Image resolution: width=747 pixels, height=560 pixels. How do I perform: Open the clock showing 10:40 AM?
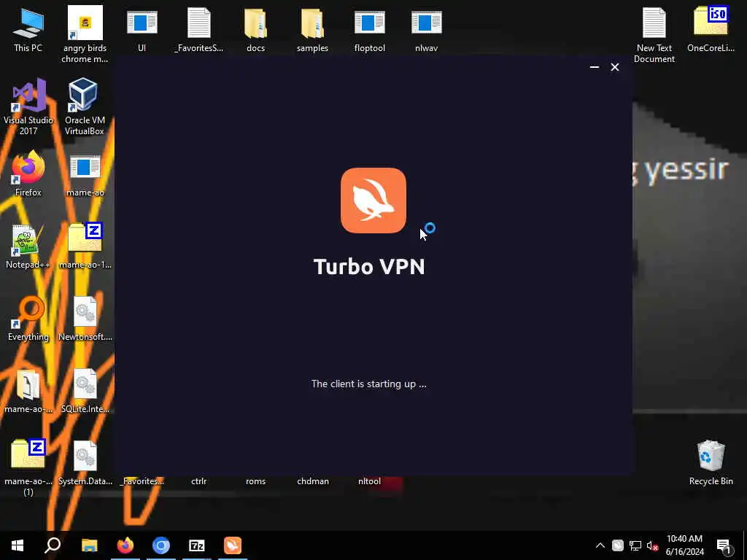tap(684, 545)
